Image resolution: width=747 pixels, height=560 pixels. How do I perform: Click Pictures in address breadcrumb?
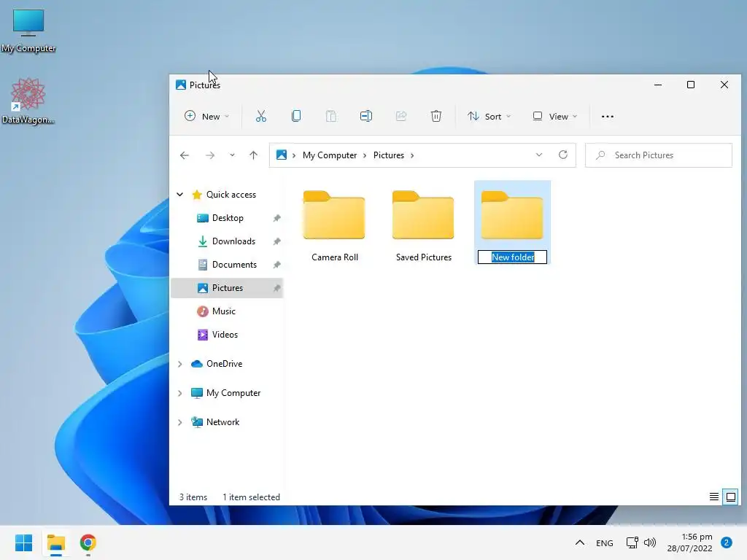click(389, 155)
